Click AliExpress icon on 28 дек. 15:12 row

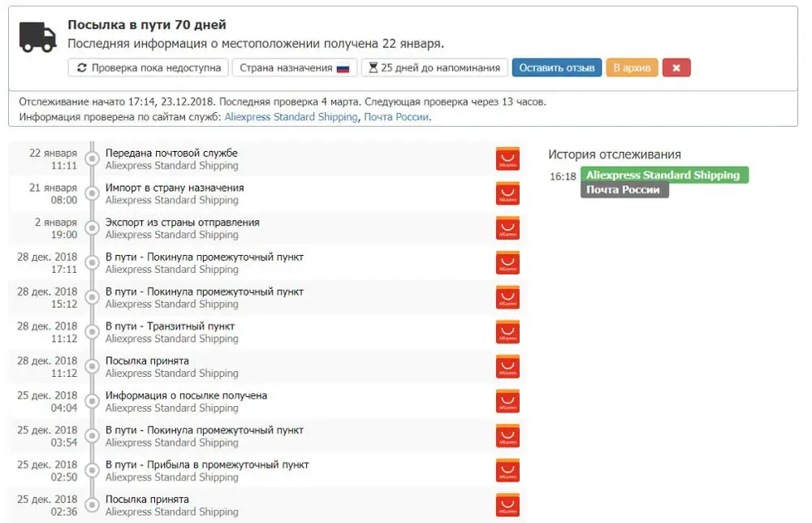click(x=508, y=298)
